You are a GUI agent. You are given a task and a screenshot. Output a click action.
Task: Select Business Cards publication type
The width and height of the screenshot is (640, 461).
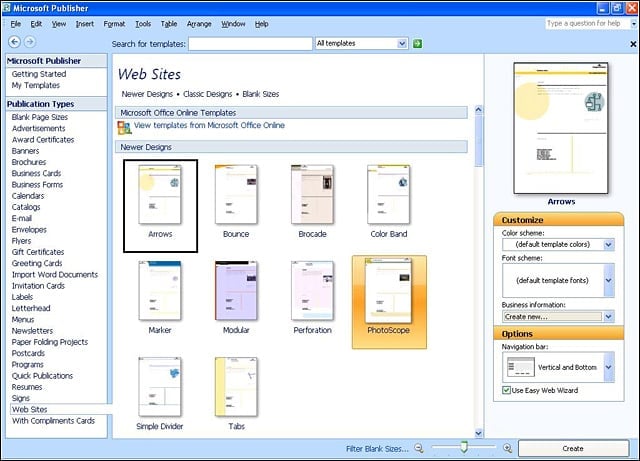coord(36,174)
